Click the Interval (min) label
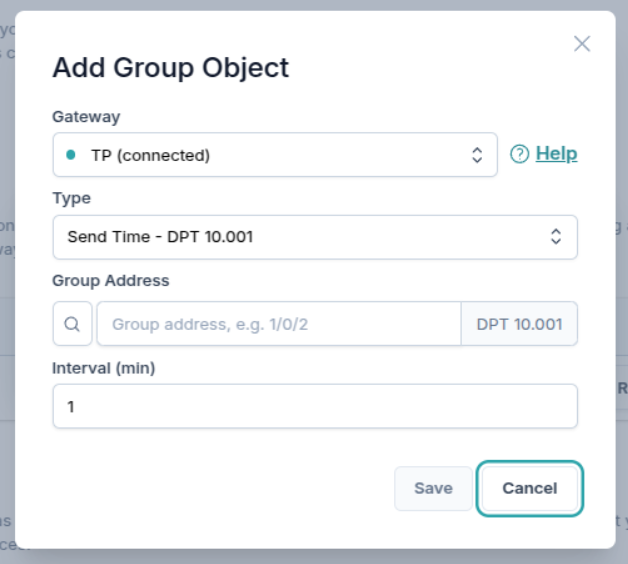628x564 pixels. point(104,368)
